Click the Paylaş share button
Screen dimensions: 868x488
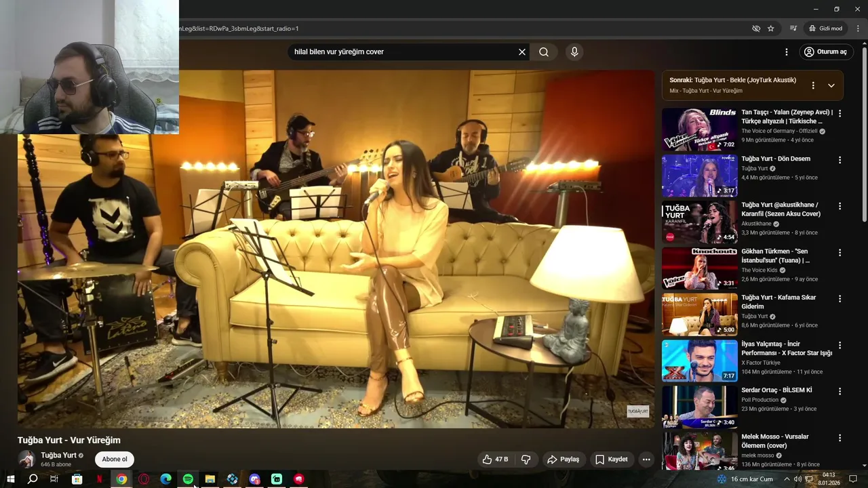tap(563, 460)
